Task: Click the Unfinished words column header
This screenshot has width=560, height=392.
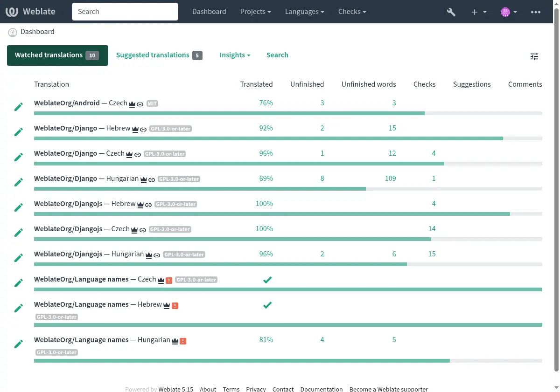Action: (369, 84)
